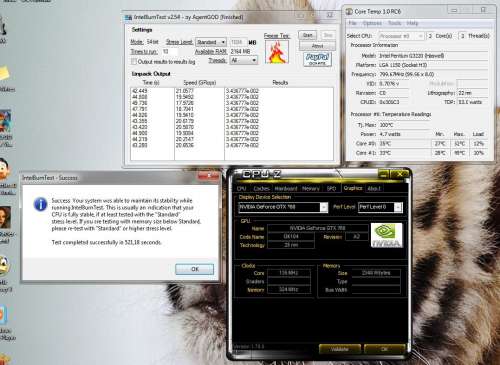Switch to the Memory tab in CPU-Z

[311, 188]
